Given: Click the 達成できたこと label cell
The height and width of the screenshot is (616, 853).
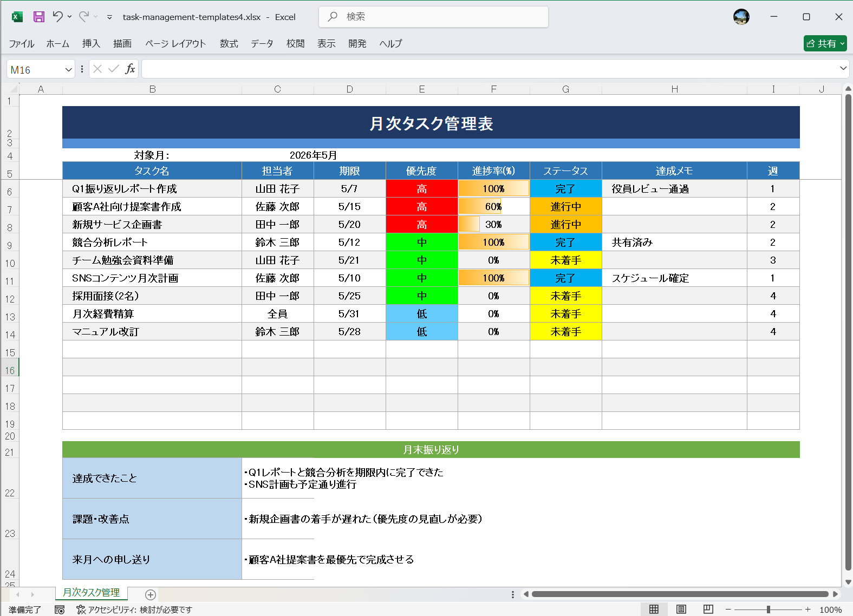Looking at the screenshot, I should [x=152, y=478].
